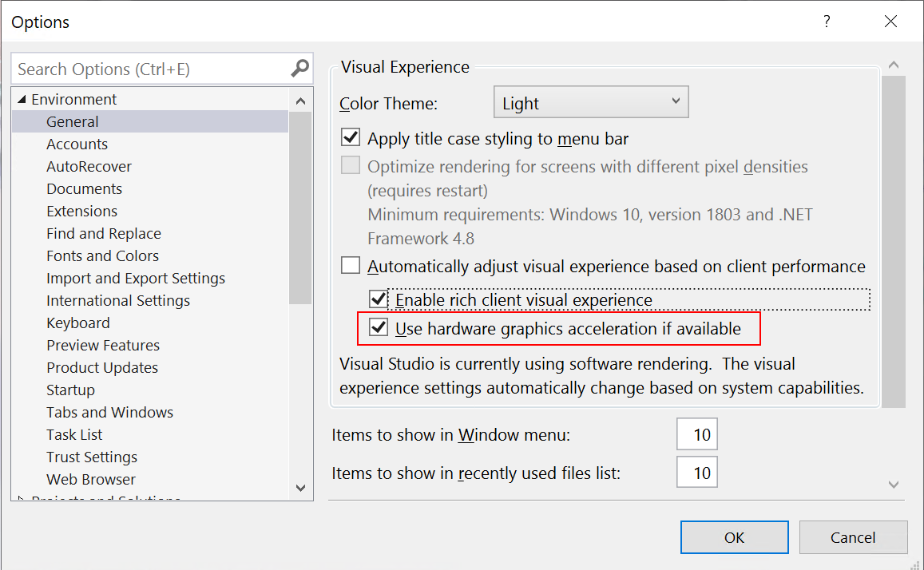The image size is (924, 570).
Task: Click the OK button
Action: [x=734, y=537]
